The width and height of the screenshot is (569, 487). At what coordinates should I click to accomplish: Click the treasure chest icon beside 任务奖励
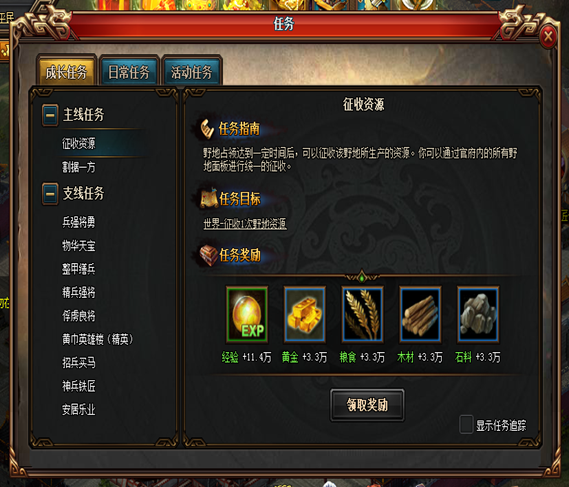(209, 255)
